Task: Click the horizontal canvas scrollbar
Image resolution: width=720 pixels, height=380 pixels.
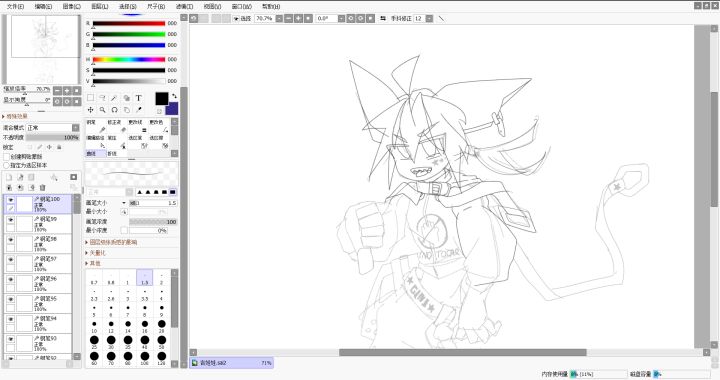Action: [462, 352]
